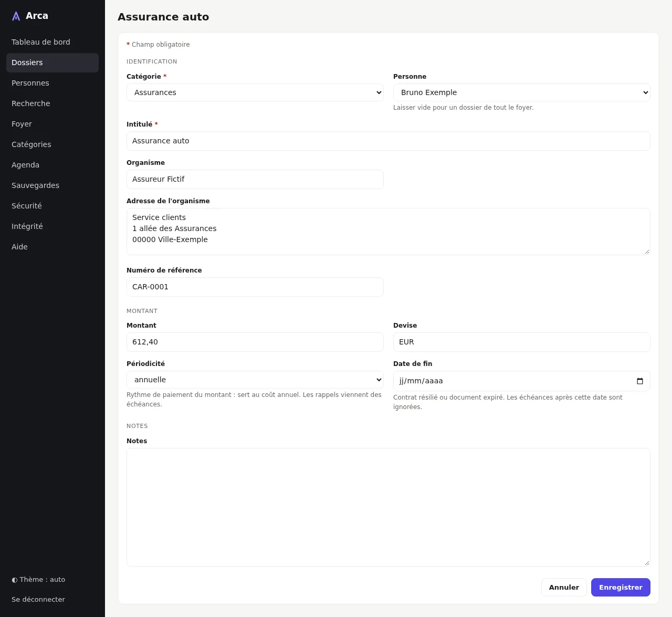Go to Sécurité settings
Image resolution: width=672 pixels, height=617 pixels.
[52, 206]
